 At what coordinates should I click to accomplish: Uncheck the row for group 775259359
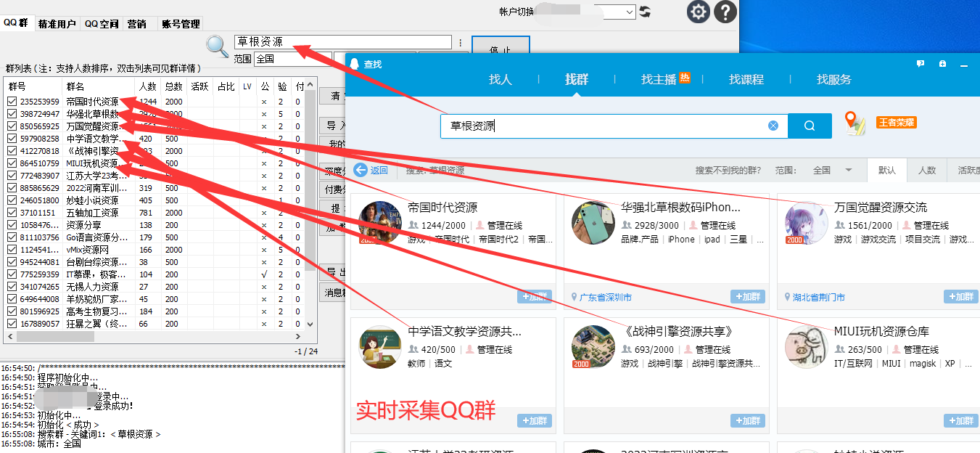pos(12,274)
